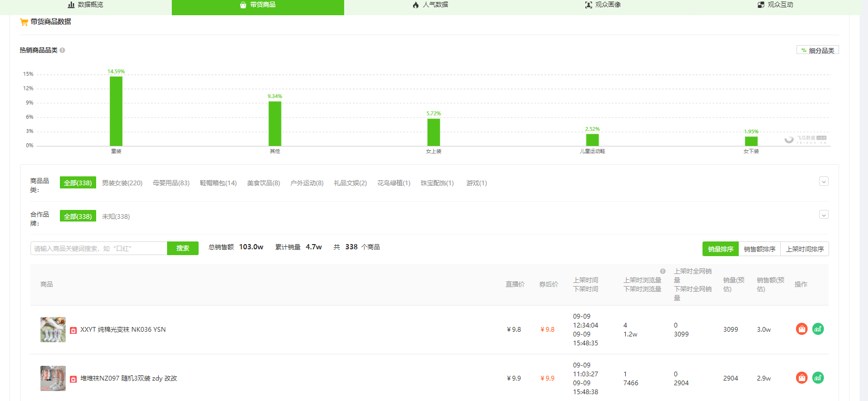Click orange bag icon for XXYT 纯棉光变袜
Image resolution: width=868 pixels, height=401 pixels.
(801, 329)
